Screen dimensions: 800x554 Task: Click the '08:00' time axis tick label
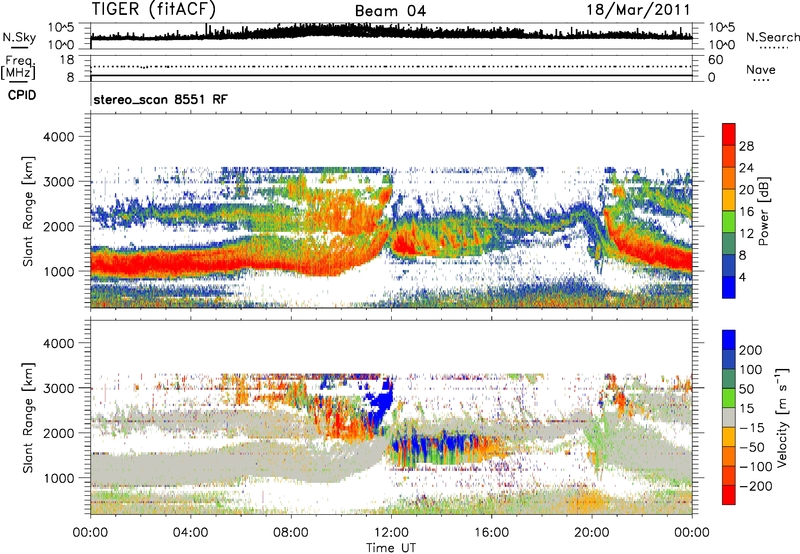(291, 533)
